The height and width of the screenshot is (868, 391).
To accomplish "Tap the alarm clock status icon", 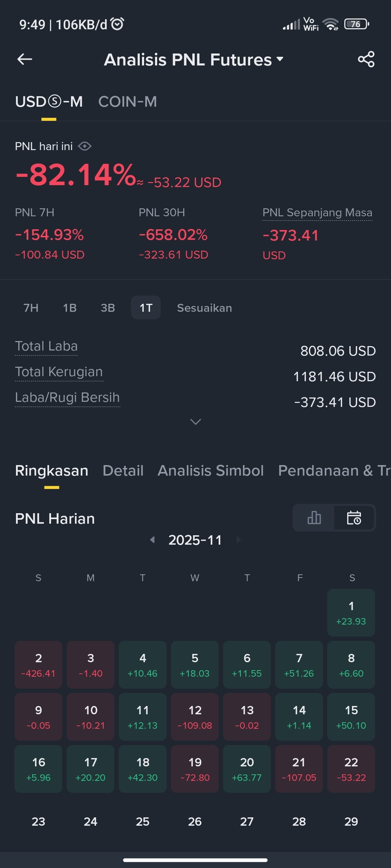I will pos(117,24).
